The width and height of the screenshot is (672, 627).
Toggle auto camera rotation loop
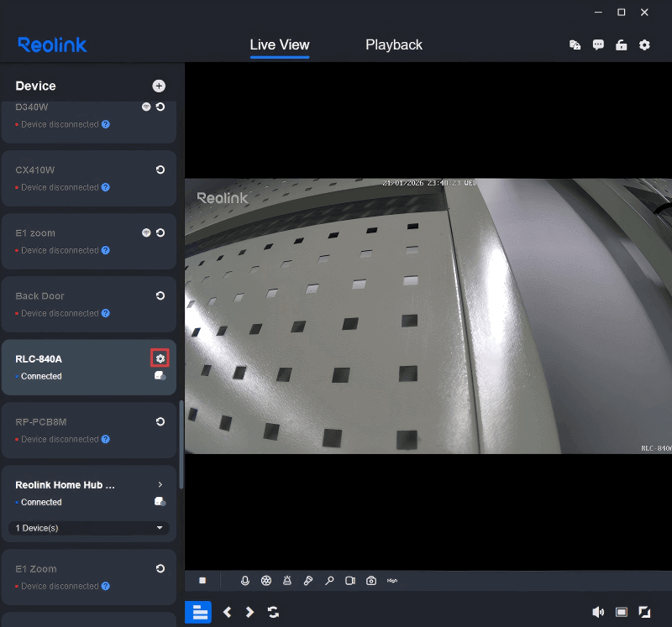pyautogui.click(x=274, y=612)
